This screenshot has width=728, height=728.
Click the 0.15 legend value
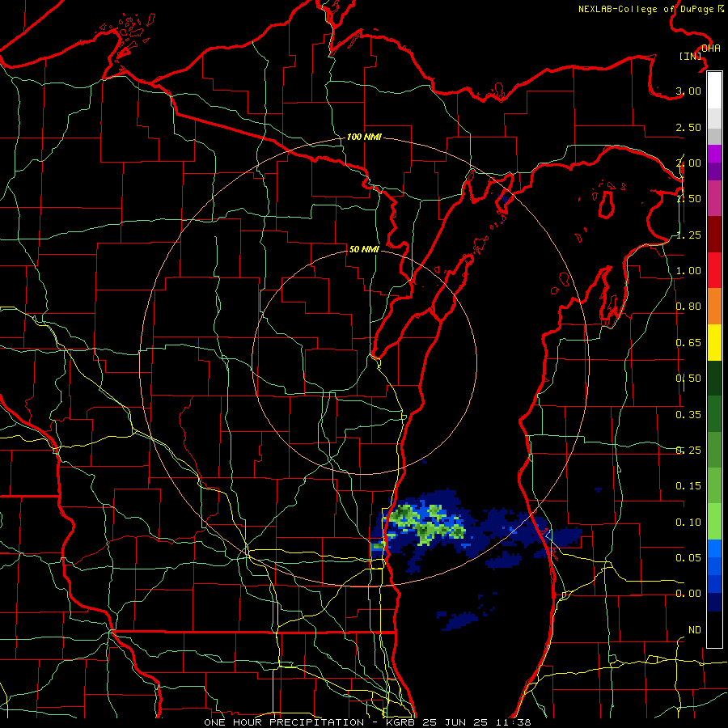point(688,486)
